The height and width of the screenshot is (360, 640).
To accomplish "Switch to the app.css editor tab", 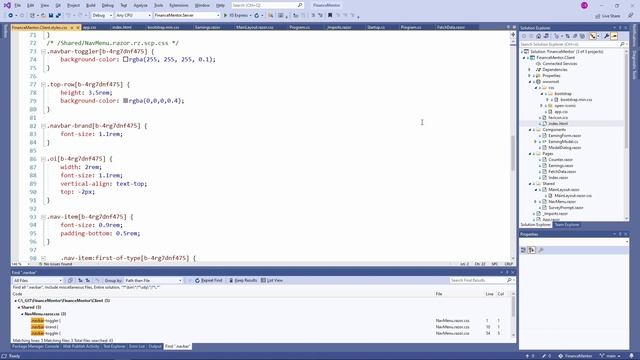I will point(89,27).
